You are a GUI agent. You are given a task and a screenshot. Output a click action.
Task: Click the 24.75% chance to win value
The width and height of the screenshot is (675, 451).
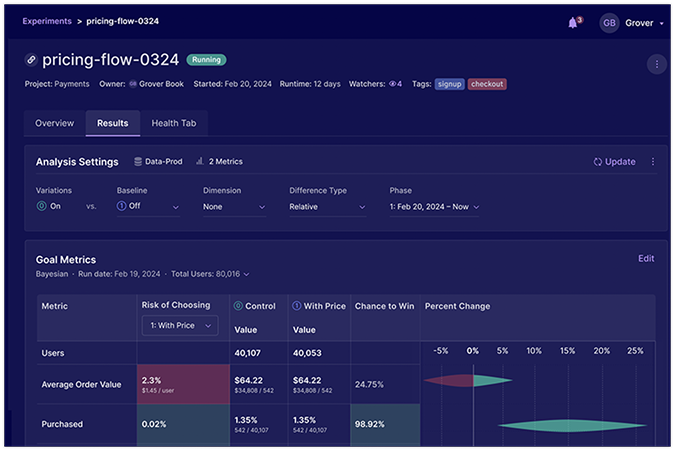coord(369,384)
